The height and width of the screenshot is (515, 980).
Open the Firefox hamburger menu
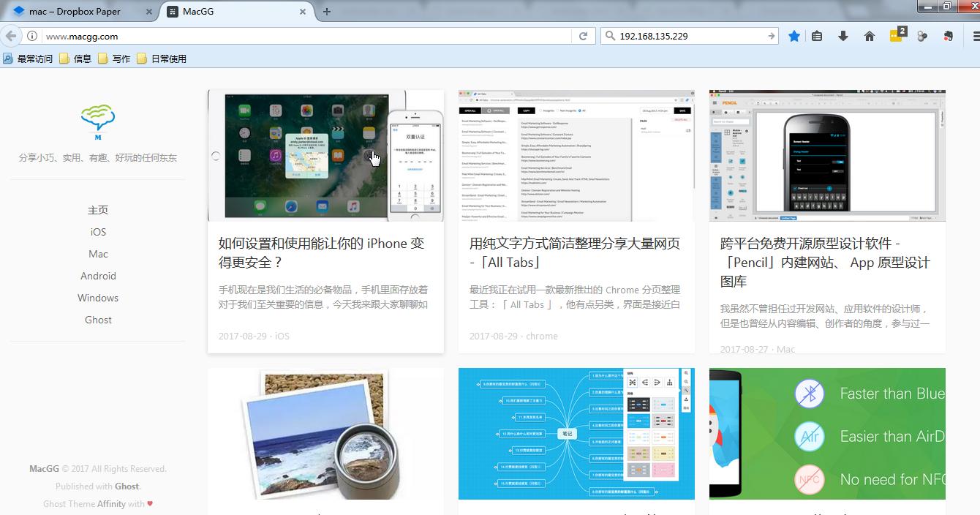coord(974,35)
